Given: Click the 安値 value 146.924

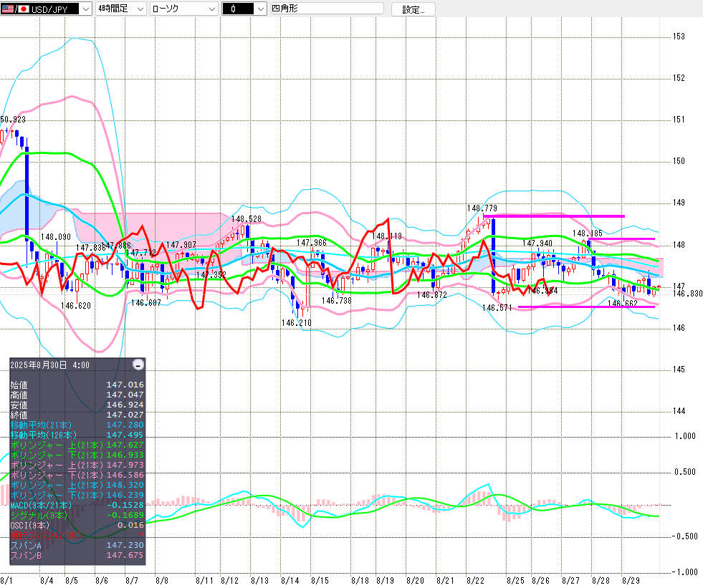Looking at the screenshot, I should click(125, 405).
